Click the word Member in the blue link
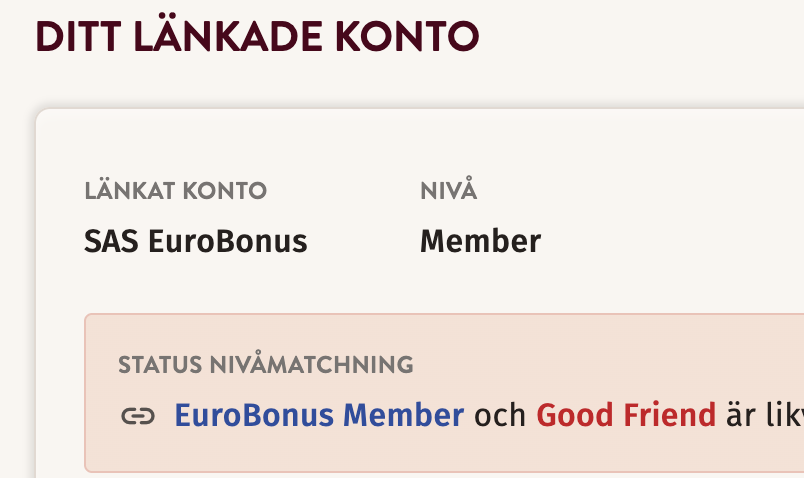The image size is (804, 478). pyautogui.click(x=404, y=415)
